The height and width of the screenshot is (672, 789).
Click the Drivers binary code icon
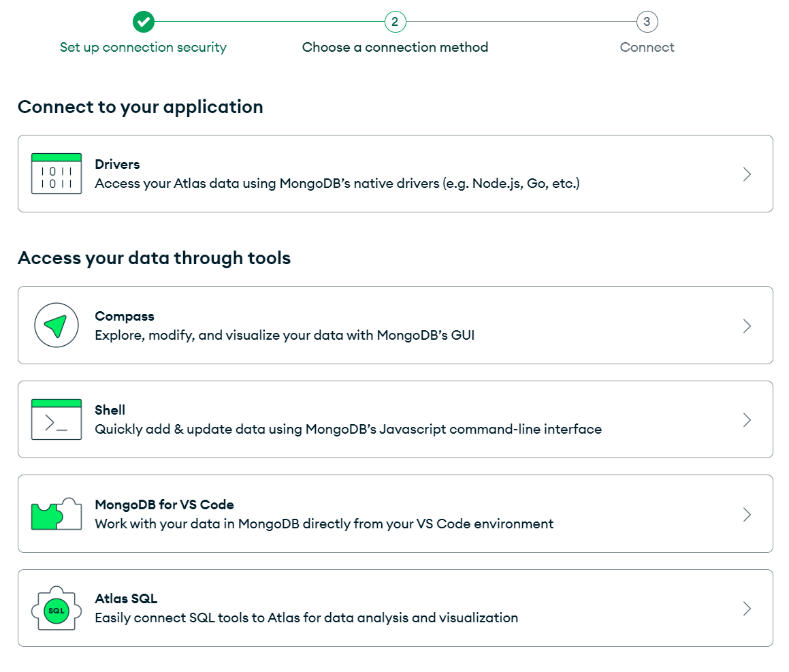[57, 174]
